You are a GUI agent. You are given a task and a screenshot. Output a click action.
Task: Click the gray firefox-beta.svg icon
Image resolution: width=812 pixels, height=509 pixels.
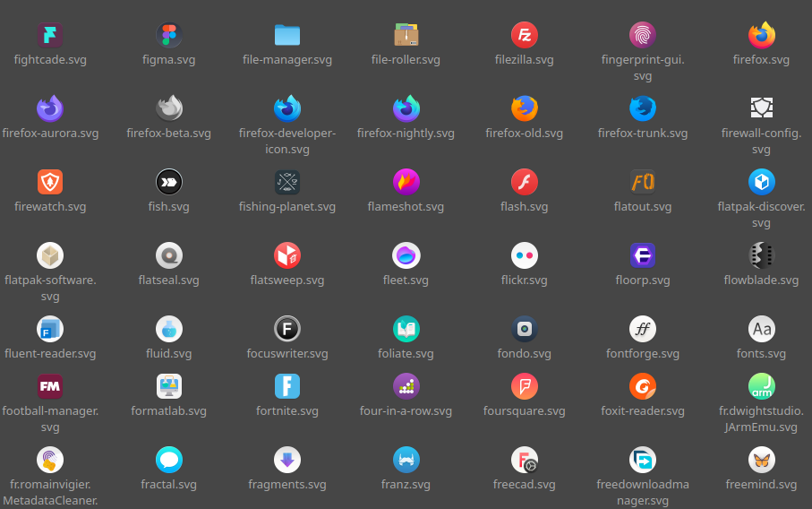[169, 108]
